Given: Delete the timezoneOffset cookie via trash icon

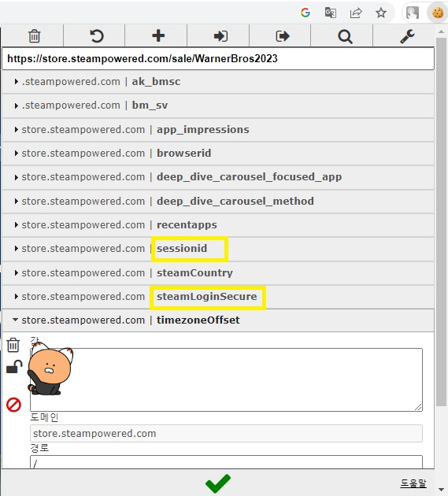Looking at the screenshot, I should (x=13, y=345).
